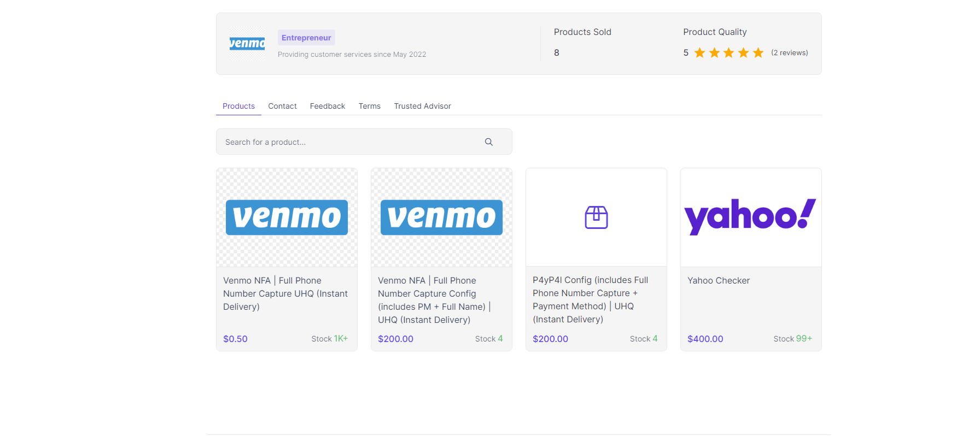Click the Venmo shop logo avatar

point(247,43)
